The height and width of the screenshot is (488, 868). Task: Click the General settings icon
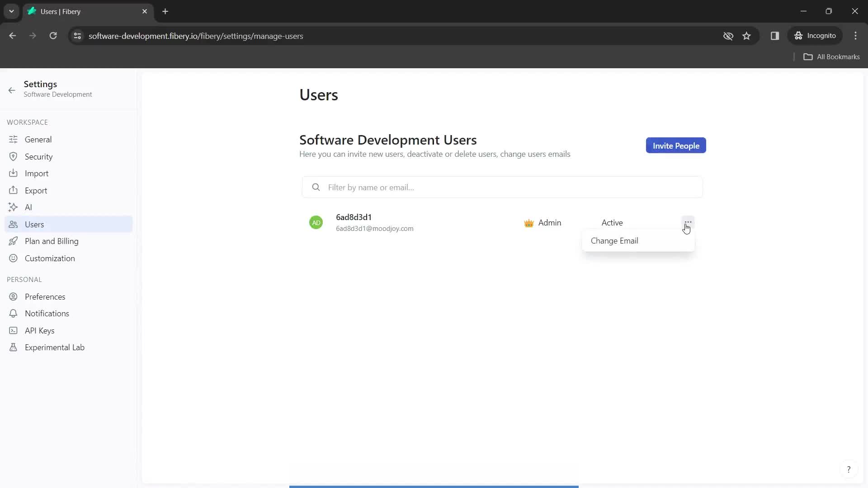pyautogui.click(x=13, y=140)
